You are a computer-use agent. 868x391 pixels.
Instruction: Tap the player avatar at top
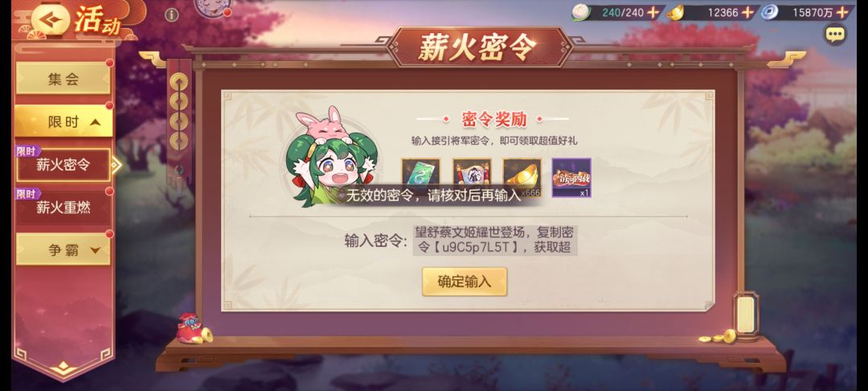212,6
